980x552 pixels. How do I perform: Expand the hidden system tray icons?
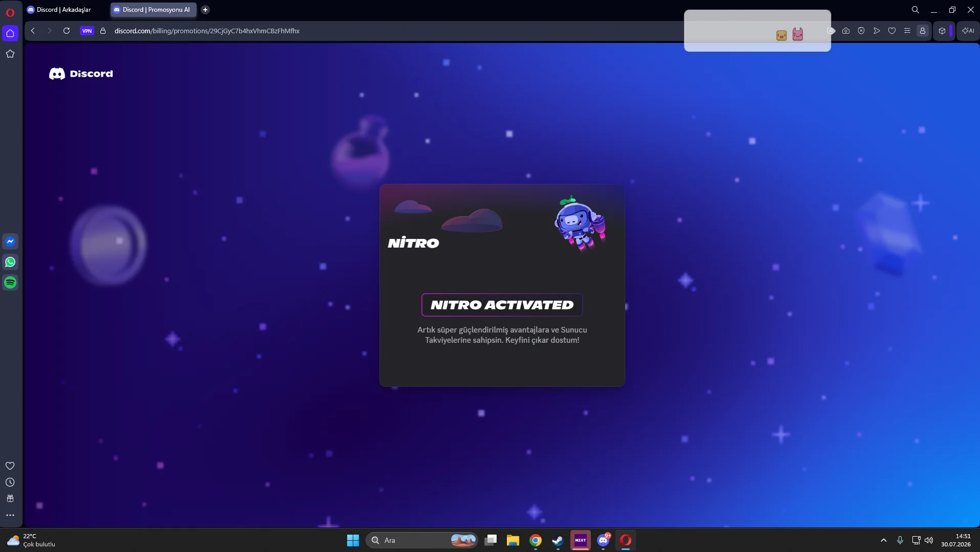pyautogui.click(x=884, y=540)
